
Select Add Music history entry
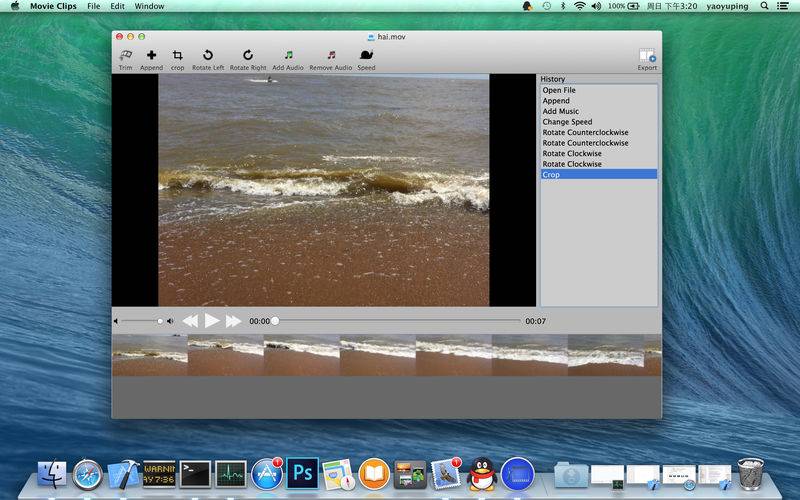[x=560, y=111]
